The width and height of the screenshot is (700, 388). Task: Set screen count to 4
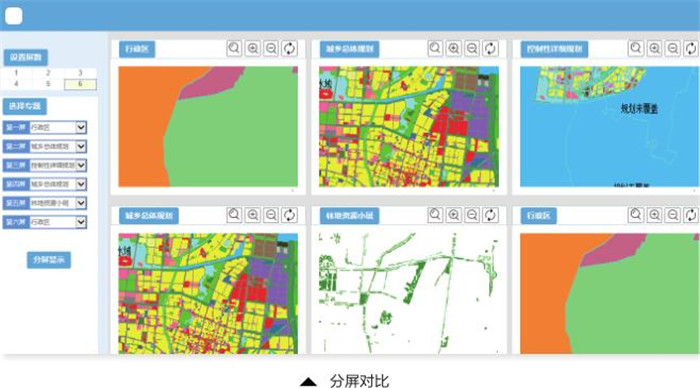(16, 83)
